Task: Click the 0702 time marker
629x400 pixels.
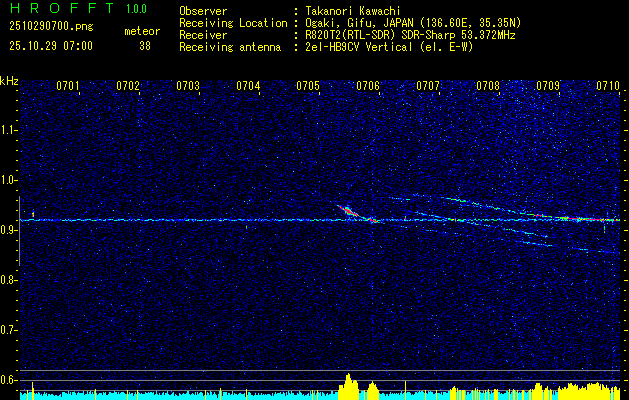Action: tap(128, 86)
